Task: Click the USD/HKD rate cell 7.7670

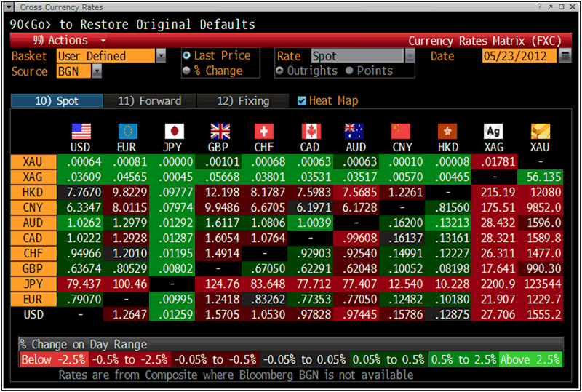Action: pyautogui.click(x=80, y=192)
